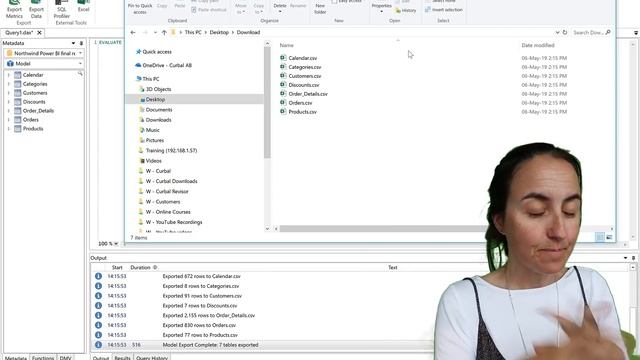Screen dimensions: 640x360
Task: Select the Output tab at bottom
Action: pyautogui.click(x=101, y=358)
